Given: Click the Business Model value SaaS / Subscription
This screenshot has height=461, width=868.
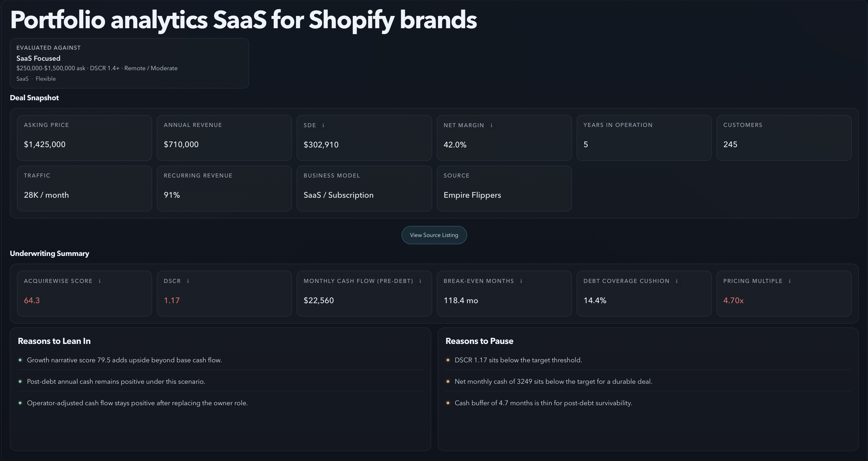Looking at the screenshot, I should click(x=338, y=195).
